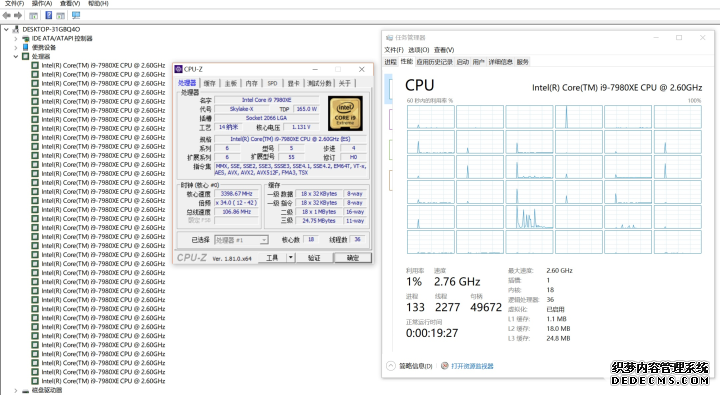
Task: Expand the IDE ATA/ATAPI 控制器 node
Action: (x=16, y=39)
